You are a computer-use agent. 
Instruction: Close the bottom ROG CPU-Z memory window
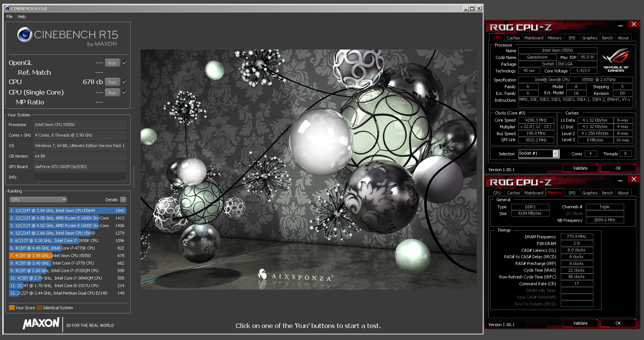pyautogui.click(x=634, y=179)
